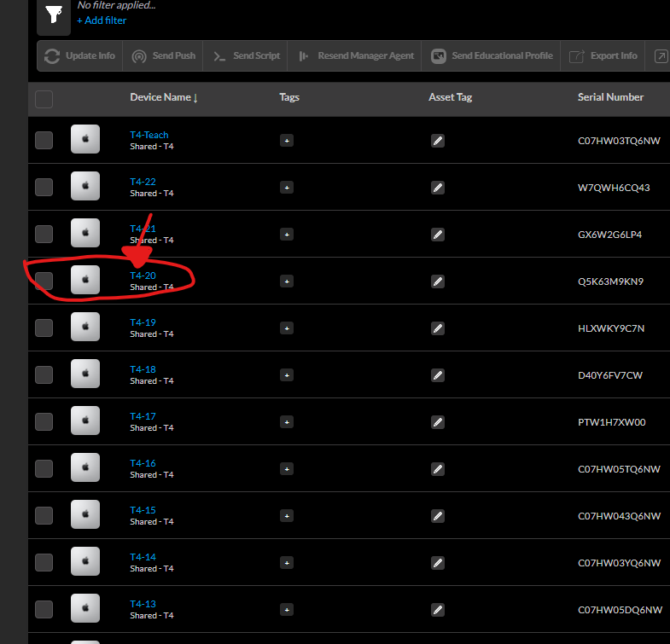Click the Serial Number column header

point(610,97)
